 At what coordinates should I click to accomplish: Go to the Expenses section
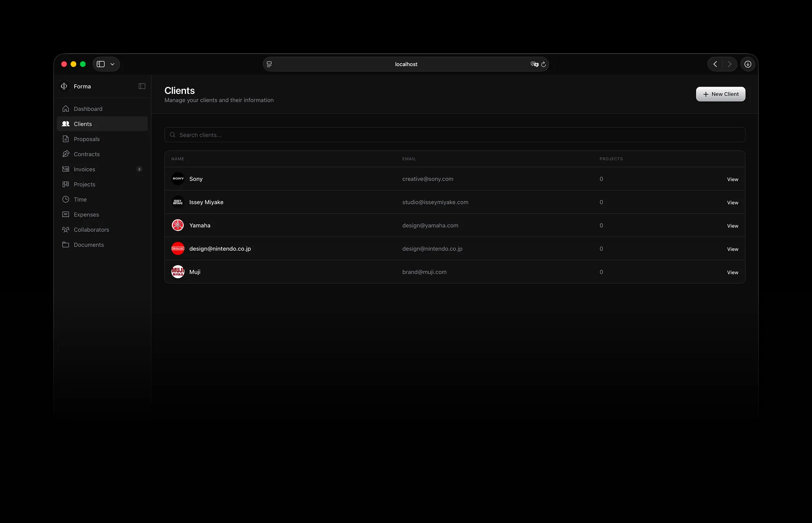click(x=86, y=215)
